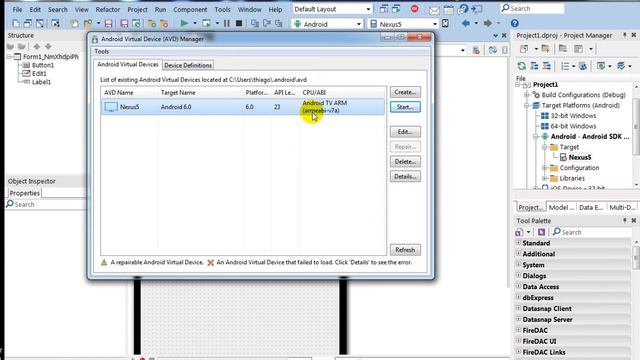Click the Start... button in AVD Manager
Screen dimensions: 640x360
coord(405,107)
